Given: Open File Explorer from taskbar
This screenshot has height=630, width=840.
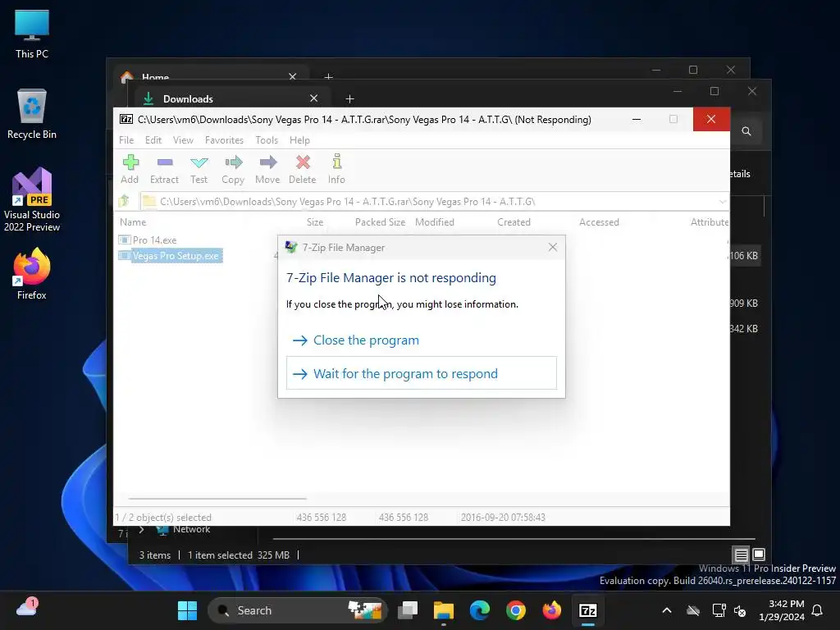Looking at the screenshot, I should [444, 610].
